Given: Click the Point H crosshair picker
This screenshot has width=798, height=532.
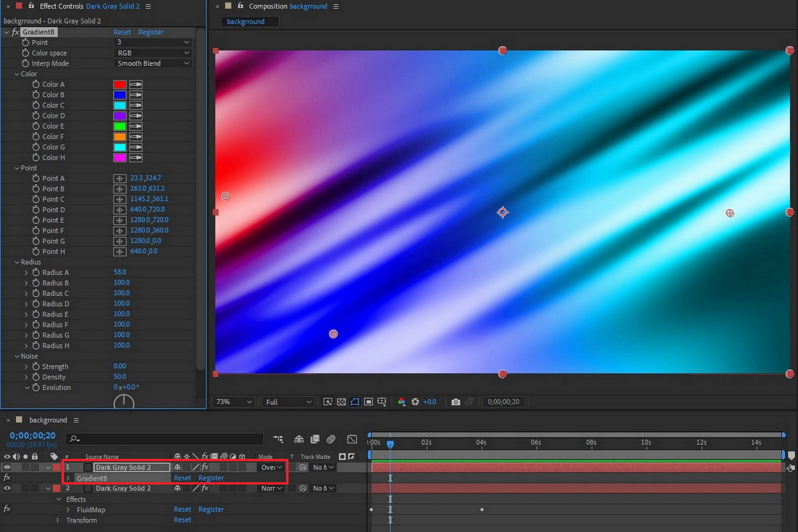Looking at the screenshot, I should pyautogui.click(x=120, y=252).
